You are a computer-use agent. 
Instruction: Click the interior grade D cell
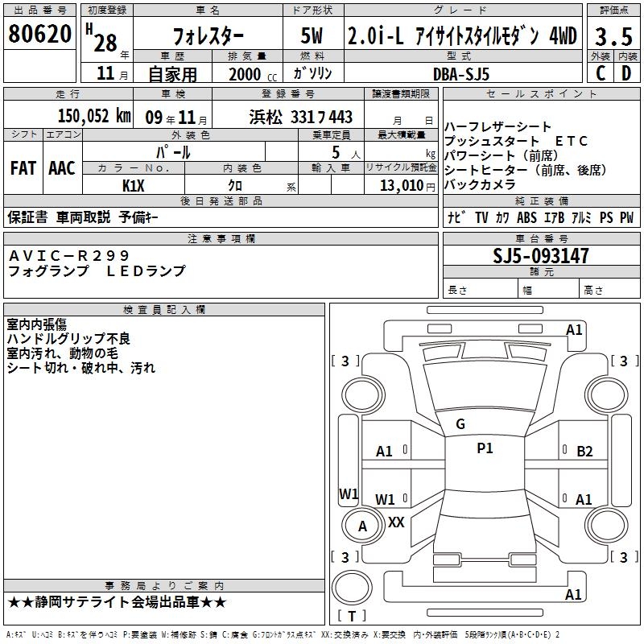pyautogui.click(x=627, y=73)
